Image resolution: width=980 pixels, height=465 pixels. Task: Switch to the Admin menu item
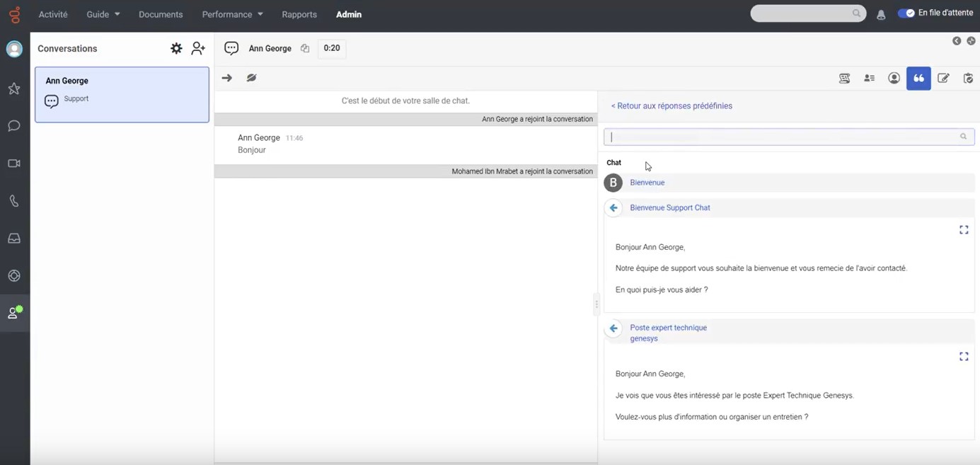pyautogui.click(x=348, y=13)
